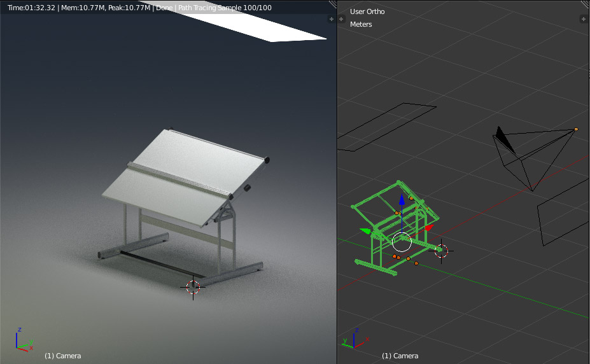Viewport: 590px width, 364px height.
Task: Select the camera wireframe object
Action: point(535,158)
